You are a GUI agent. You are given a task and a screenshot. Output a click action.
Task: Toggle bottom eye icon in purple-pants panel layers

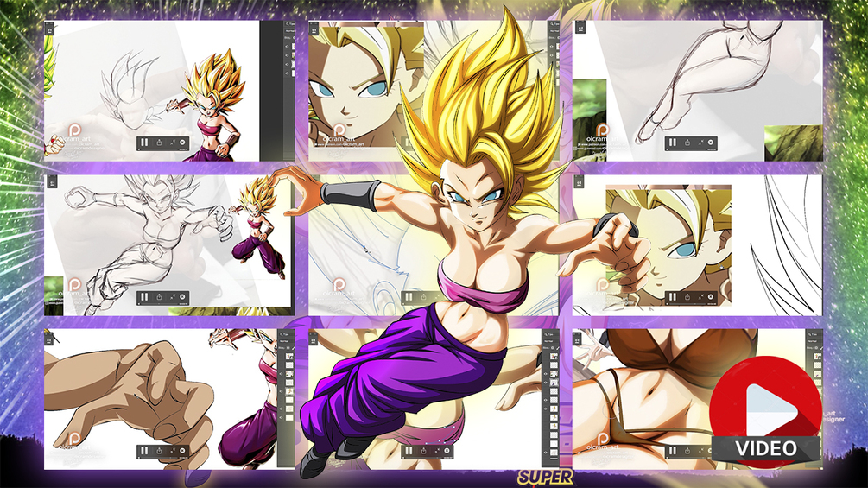(x=545, y=453)
